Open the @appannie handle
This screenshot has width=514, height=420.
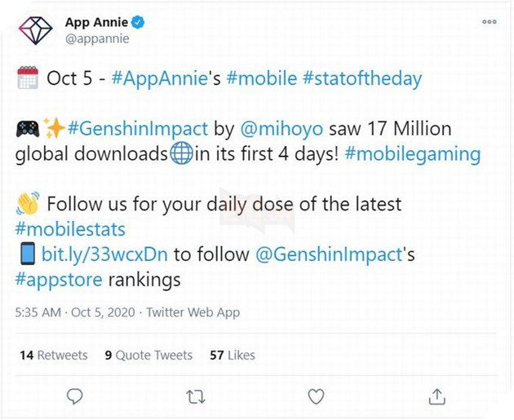[x=97, y=38]
